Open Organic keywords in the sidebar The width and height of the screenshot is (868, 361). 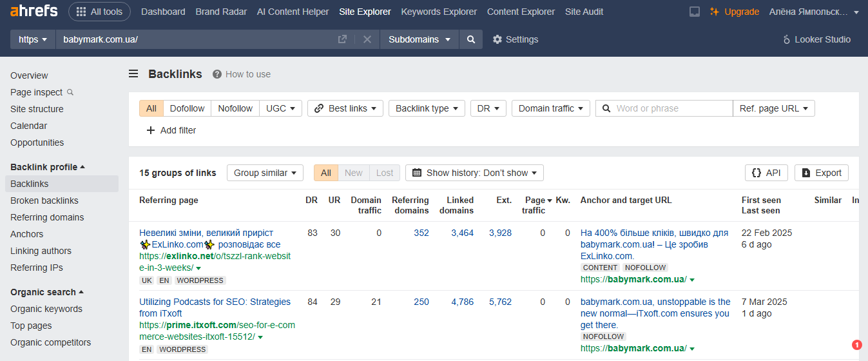click(46, 309)
